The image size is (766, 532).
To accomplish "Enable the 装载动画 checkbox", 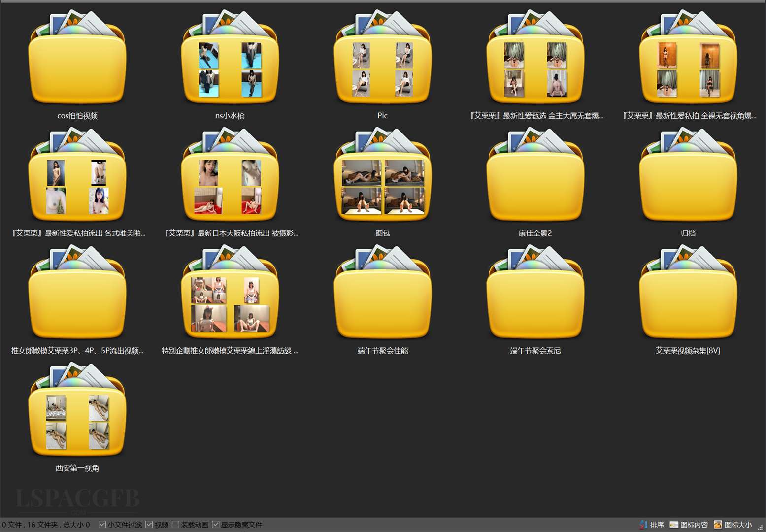I will point(175,525).
